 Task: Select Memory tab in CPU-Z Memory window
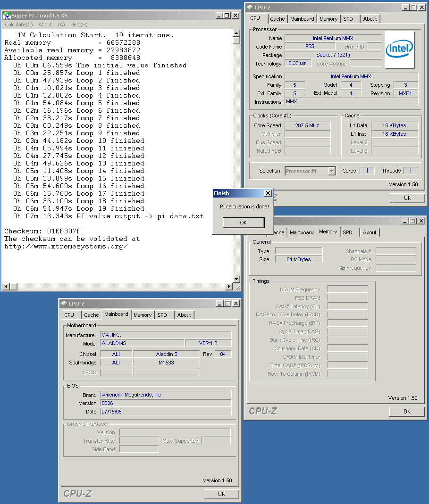coord(328,231)
